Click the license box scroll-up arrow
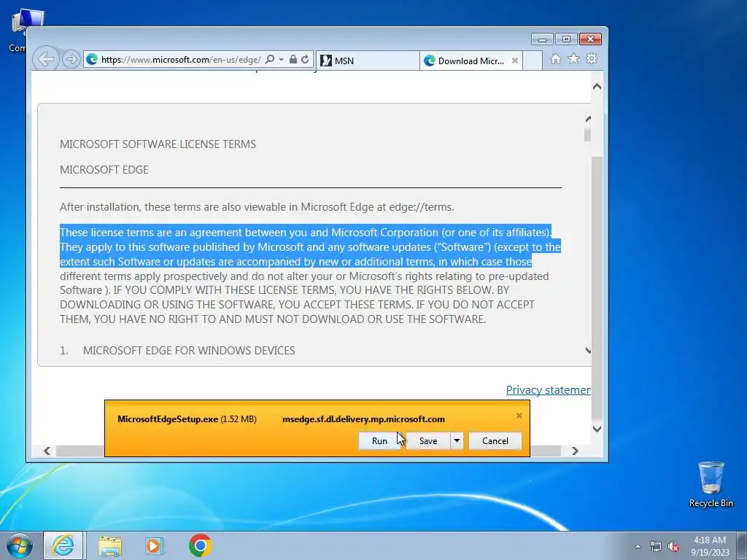 588,119
